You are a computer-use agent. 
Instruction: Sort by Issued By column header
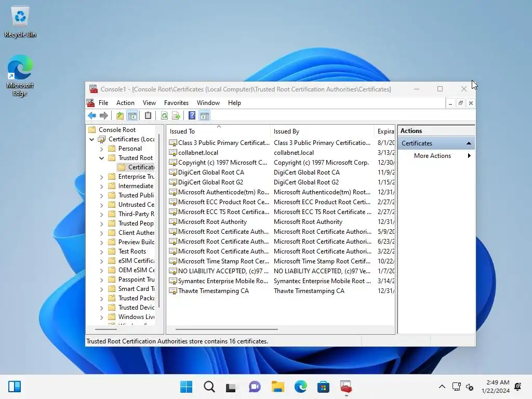[x=323, y=131]
